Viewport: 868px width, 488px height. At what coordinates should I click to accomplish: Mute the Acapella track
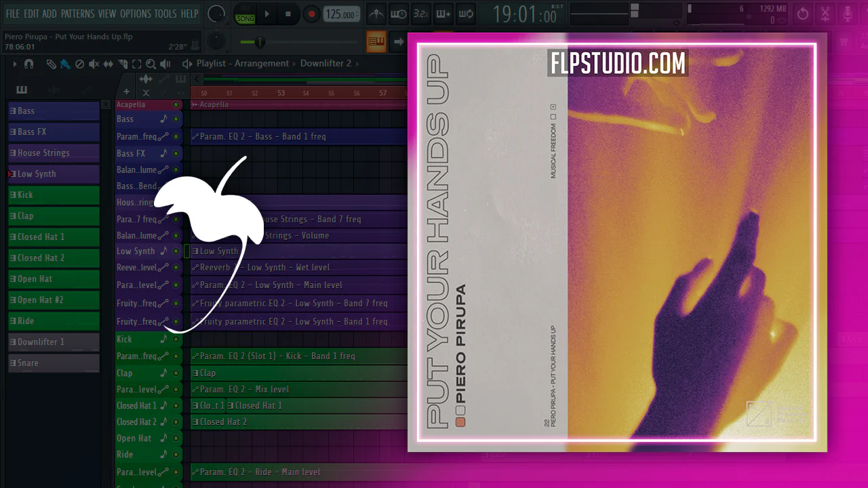[176, 105]
